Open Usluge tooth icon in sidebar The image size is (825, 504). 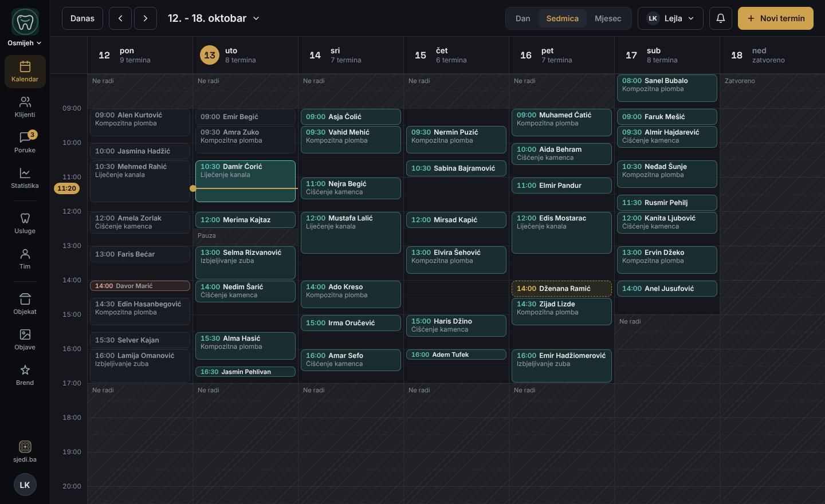click(x=25, y=223)
